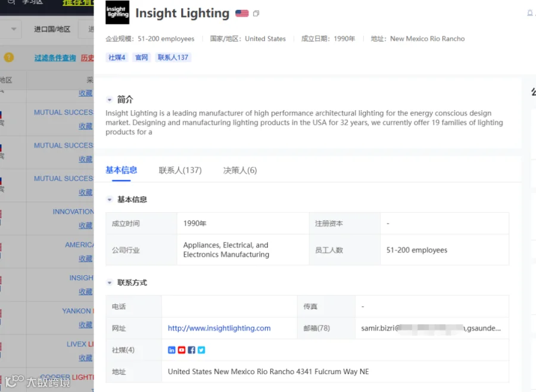Collapse the 基本信息 section arrow
The image size is (536, 392).
[110, 200]
